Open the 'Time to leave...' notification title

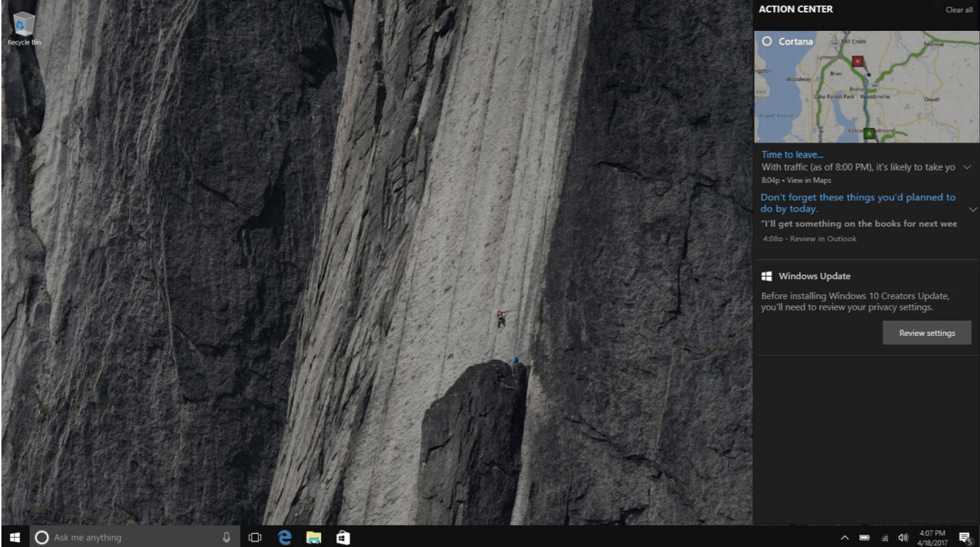click(792, 154)
